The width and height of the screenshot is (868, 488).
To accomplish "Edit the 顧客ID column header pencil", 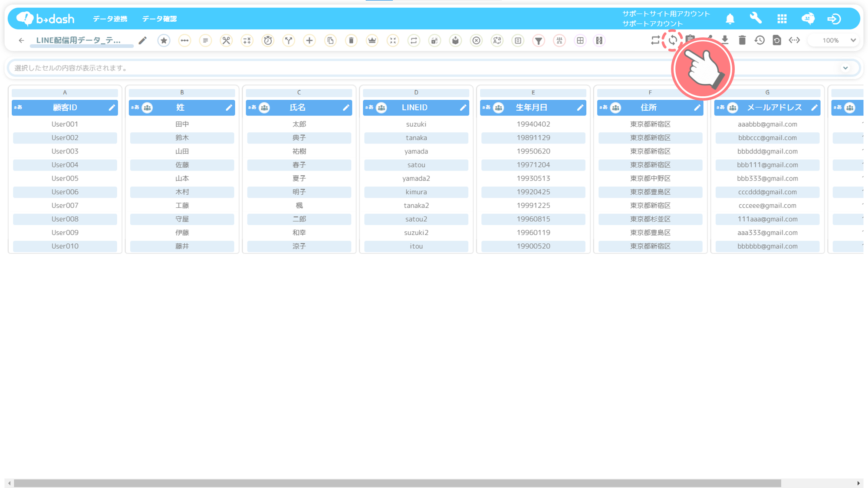I will (112, 107).
